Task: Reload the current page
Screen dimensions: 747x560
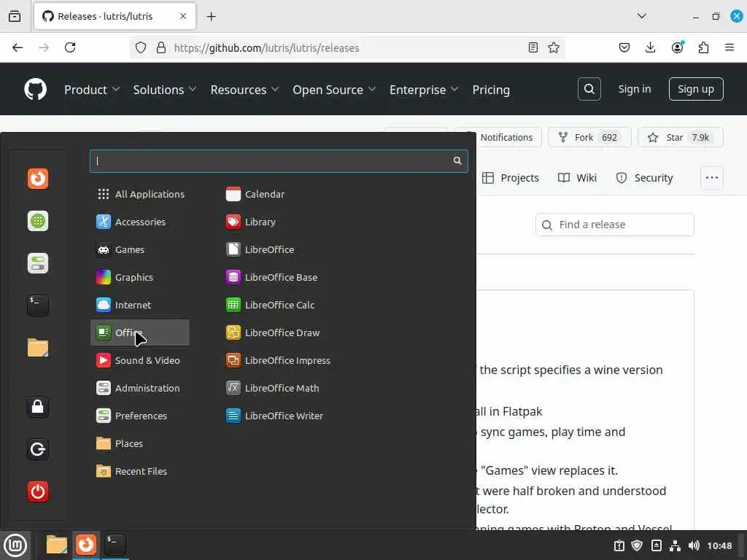Action: point(70,47)
